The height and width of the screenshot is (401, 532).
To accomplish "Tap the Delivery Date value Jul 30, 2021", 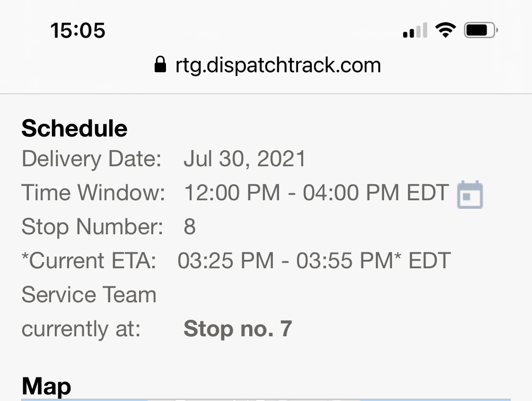I will 244,159.
